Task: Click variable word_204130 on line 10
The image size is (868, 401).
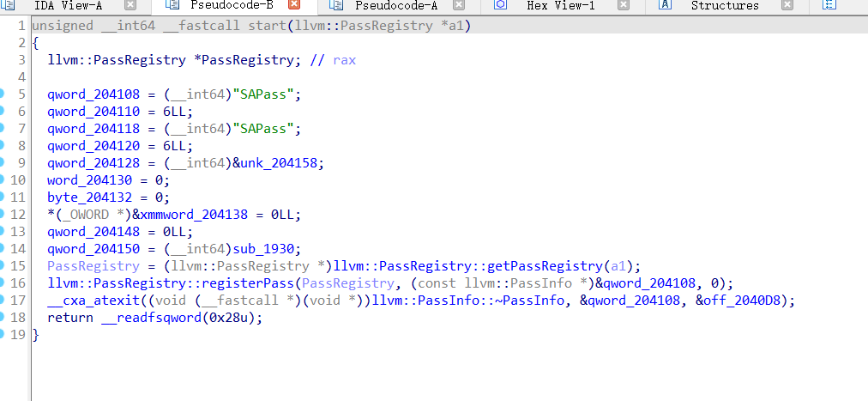Action: 89,180
